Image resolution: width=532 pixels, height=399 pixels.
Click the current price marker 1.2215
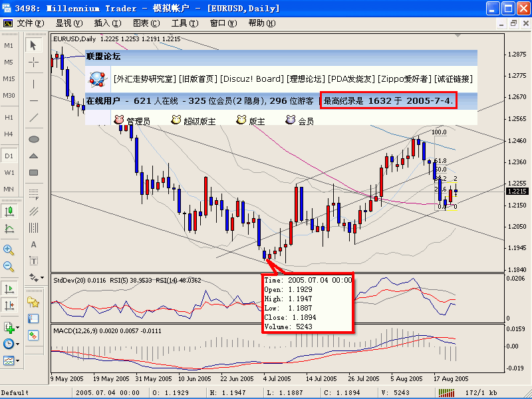(x=517, y=192)
